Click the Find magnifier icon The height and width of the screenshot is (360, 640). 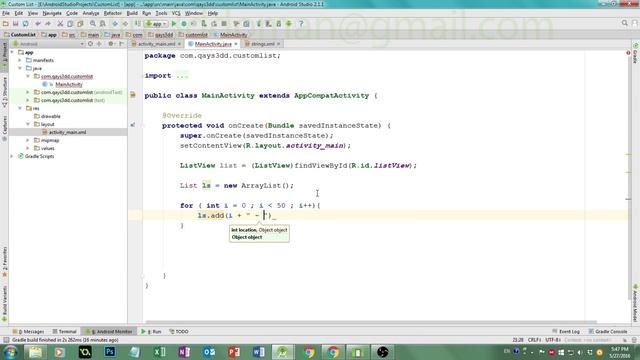93,24
